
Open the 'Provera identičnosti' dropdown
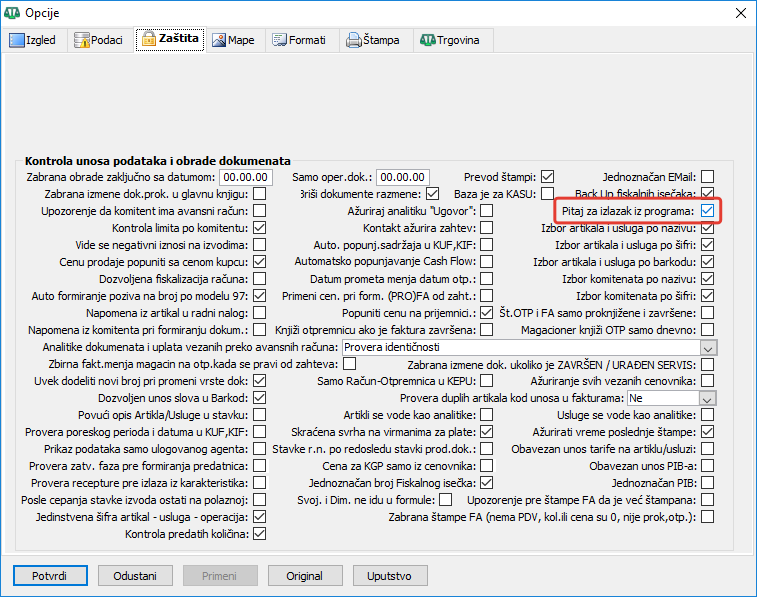coord(708,346)
